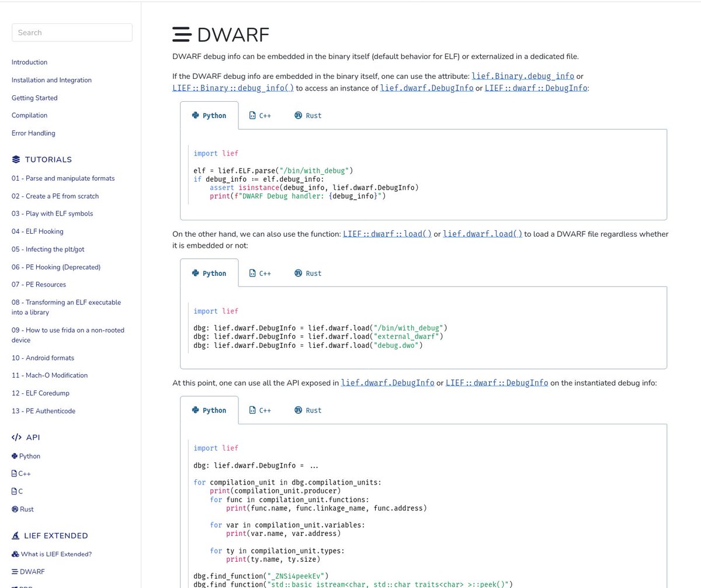This screenshot has height=588, width=701.
Task: Switch to C++ tab in second code block
Action: [261, 273]
